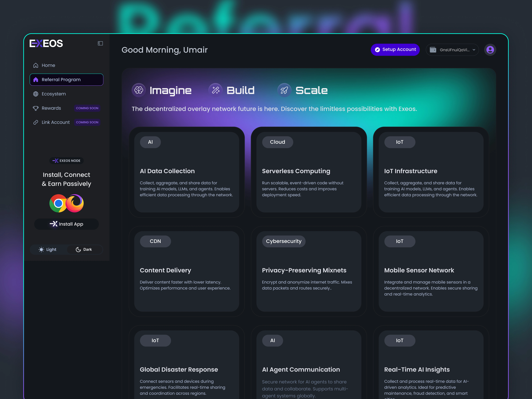This screenshot has height=399, width=532.
Task: Click the EXEOS NODE badge
Action: pos(66,161)
